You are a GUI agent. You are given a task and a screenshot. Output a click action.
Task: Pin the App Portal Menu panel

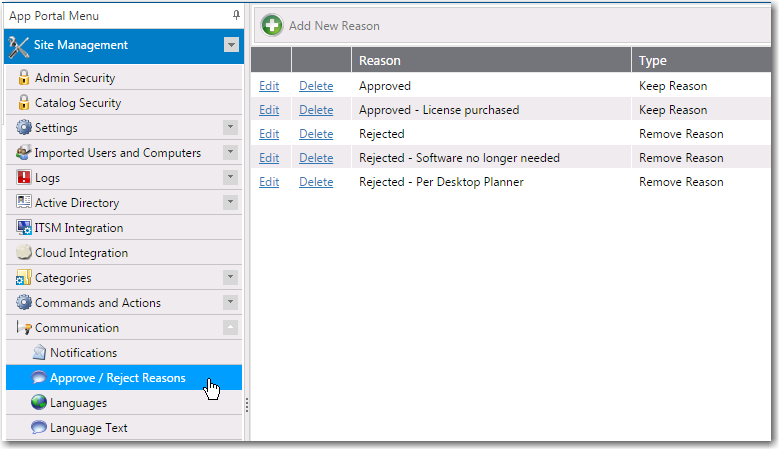236,16
